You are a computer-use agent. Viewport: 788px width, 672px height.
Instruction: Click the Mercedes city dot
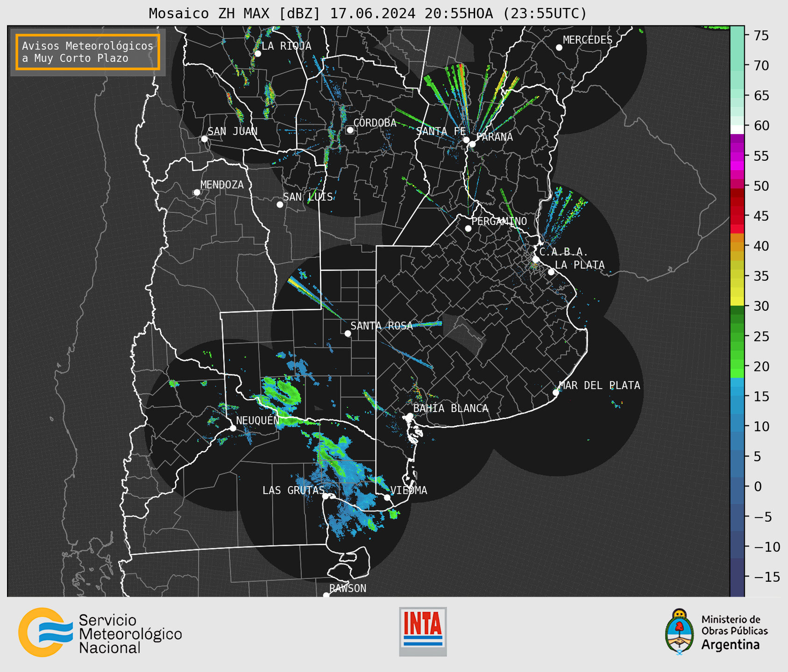coord(559,48)
